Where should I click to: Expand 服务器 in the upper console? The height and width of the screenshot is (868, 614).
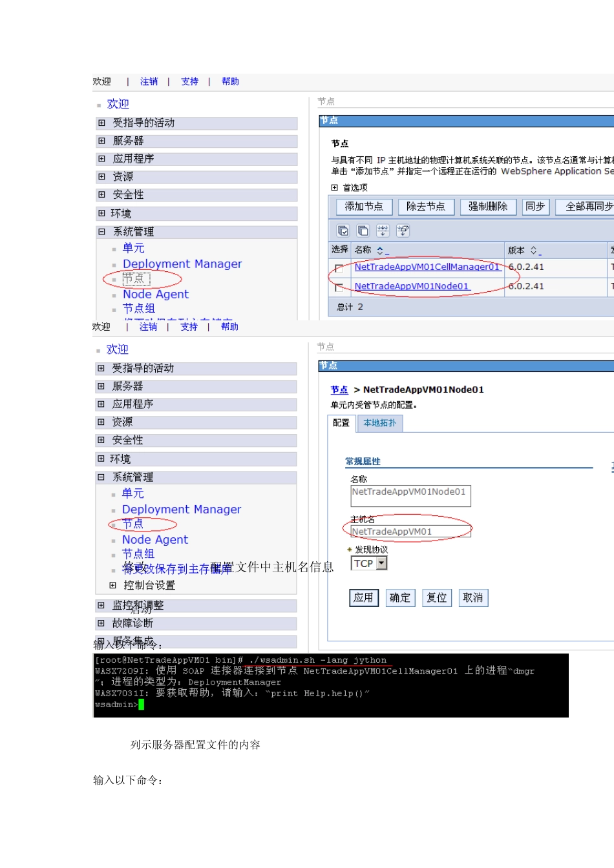click(101, 141)
